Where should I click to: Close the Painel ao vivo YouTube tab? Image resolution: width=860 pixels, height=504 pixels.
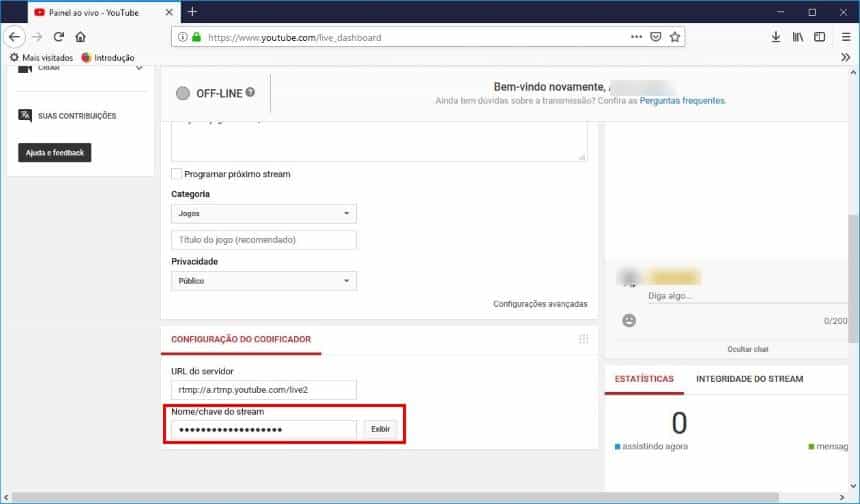pyautogui.click(x=169, y=12)
